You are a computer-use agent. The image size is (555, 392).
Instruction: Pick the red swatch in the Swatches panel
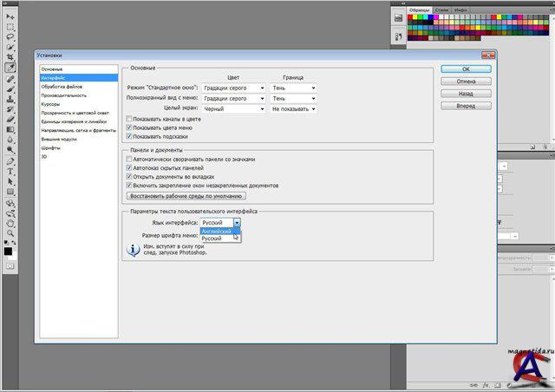click(412, 18)
